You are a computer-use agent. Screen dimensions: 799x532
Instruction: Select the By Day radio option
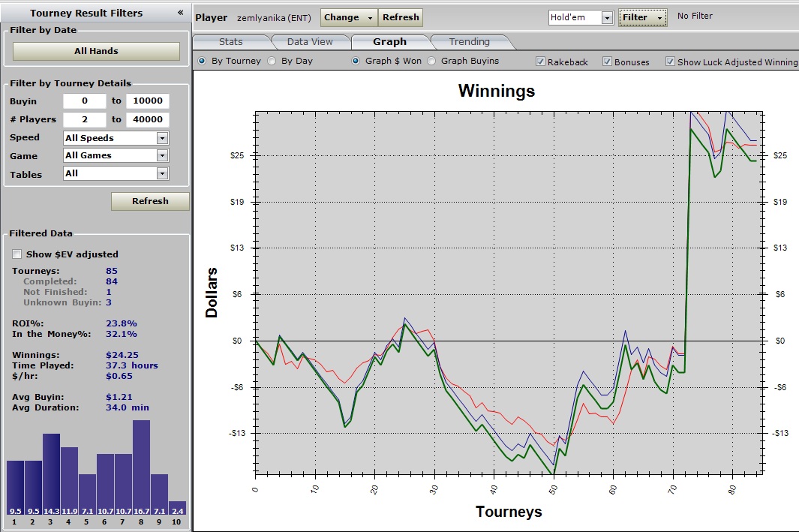pyautogui.click(x=272, y=62)
